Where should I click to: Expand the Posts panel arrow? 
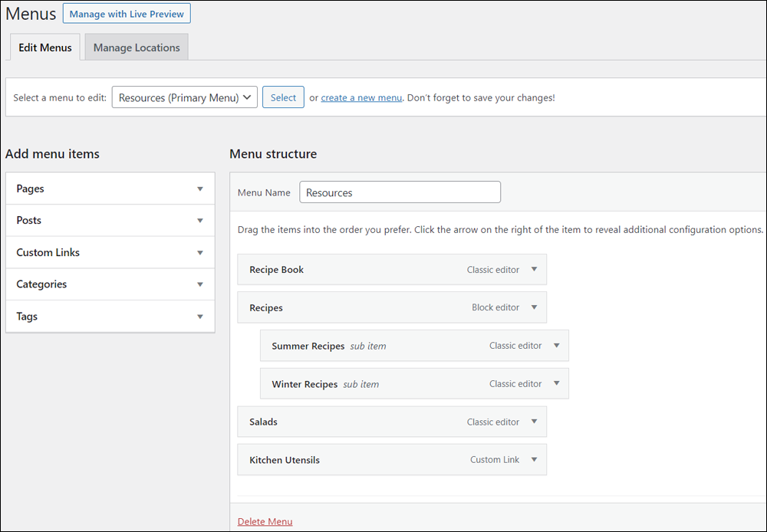coord(200,221)
